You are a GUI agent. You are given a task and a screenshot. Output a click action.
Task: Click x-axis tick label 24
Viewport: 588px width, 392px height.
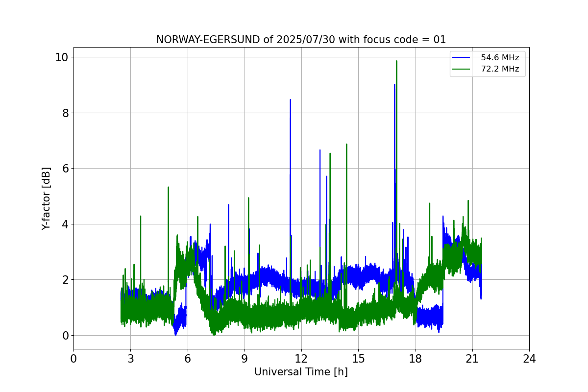tap(529, 359)
